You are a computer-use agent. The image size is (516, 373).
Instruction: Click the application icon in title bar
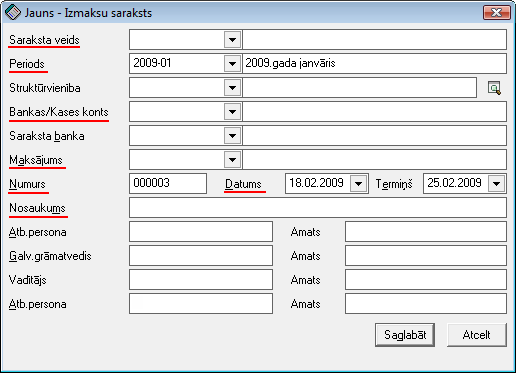(x=13, y=13)
